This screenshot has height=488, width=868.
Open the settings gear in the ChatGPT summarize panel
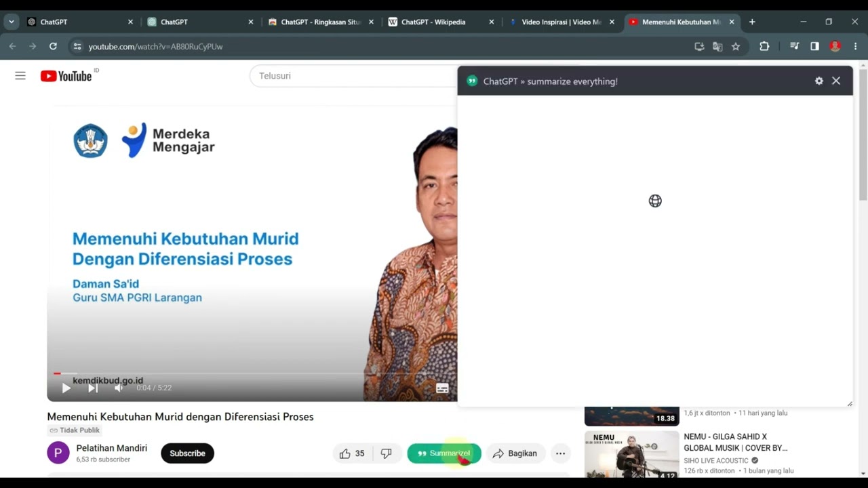point(819,81)
